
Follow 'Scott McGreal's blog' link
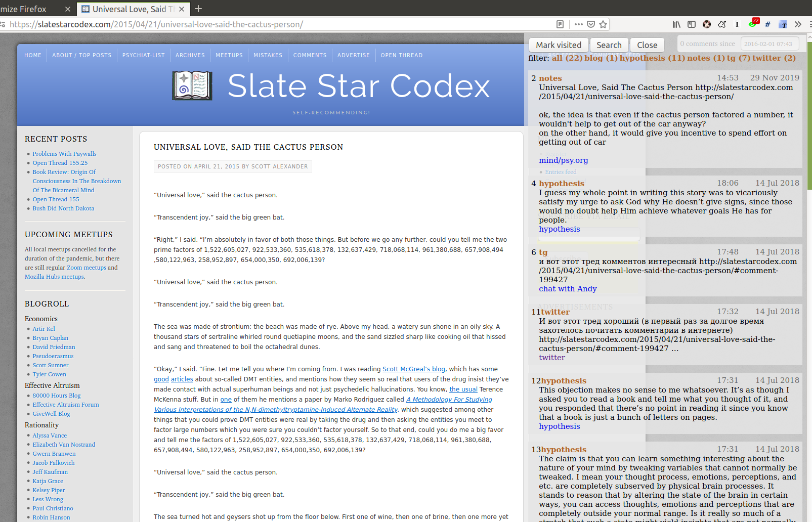click(x=414, y=369)
